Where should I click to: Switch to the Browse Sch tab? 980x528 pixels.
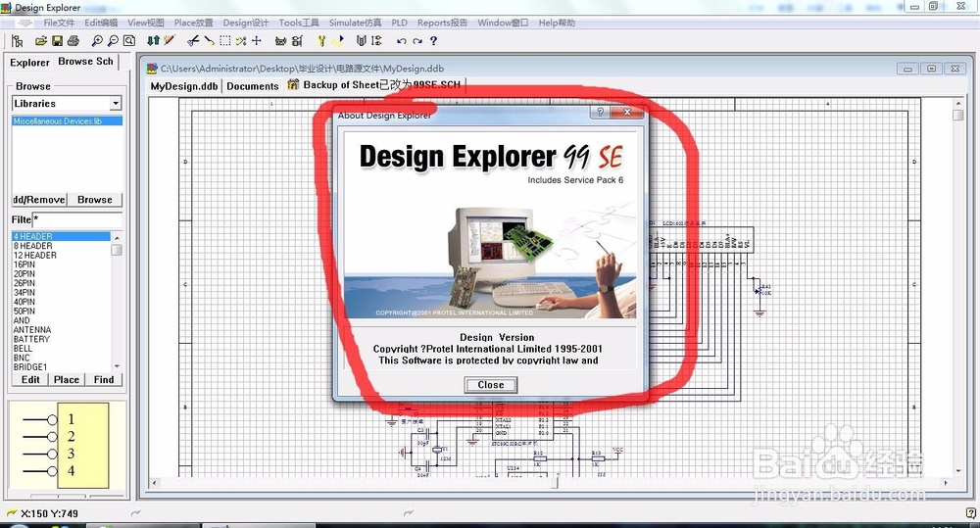click(x=85, y=62)
